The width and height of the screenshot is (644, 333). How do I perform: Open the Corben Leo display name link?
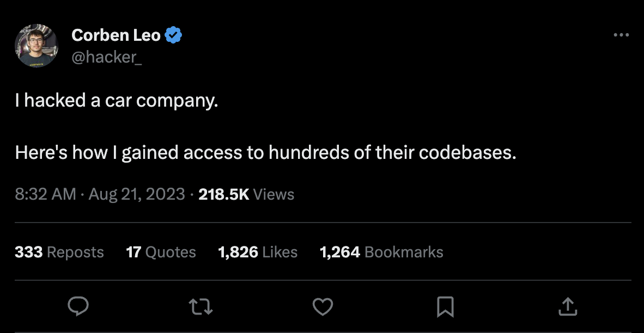click(116, 35)
